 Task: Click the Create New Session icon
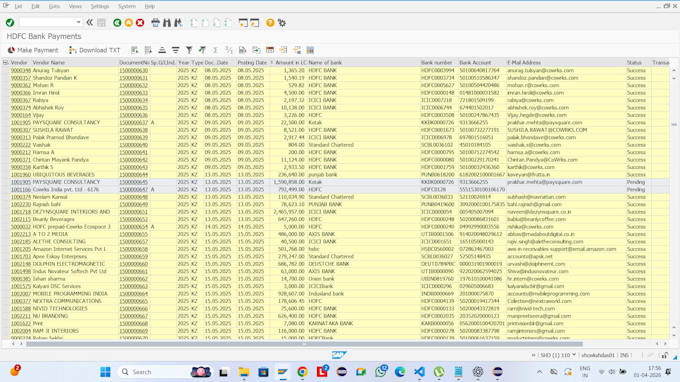[x=243, y=23]
